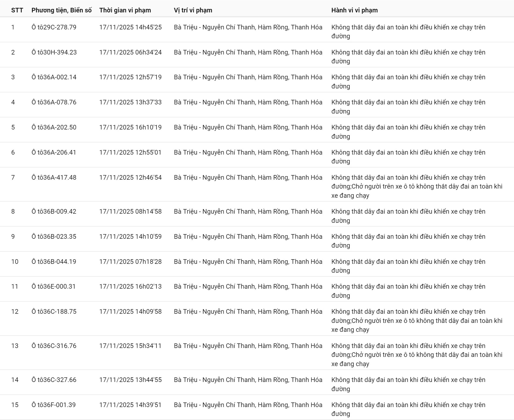Select plate Ô tô36B-009.42
The height and width of the screenshot is (420, 514).
click(54, 211)
